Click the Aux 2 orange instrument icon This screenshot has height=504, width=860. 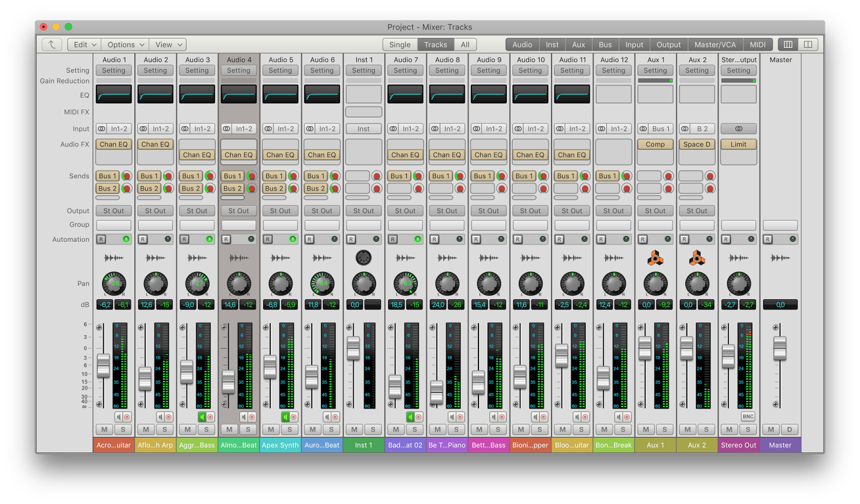point(697,258)
